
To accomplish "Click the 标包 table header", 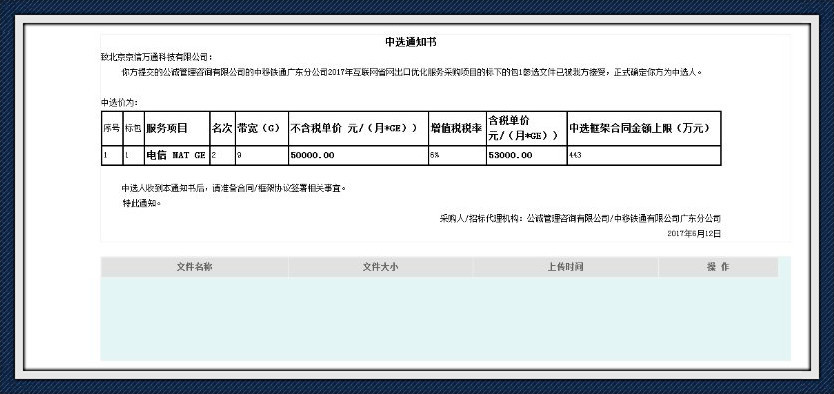I will 134,128.
